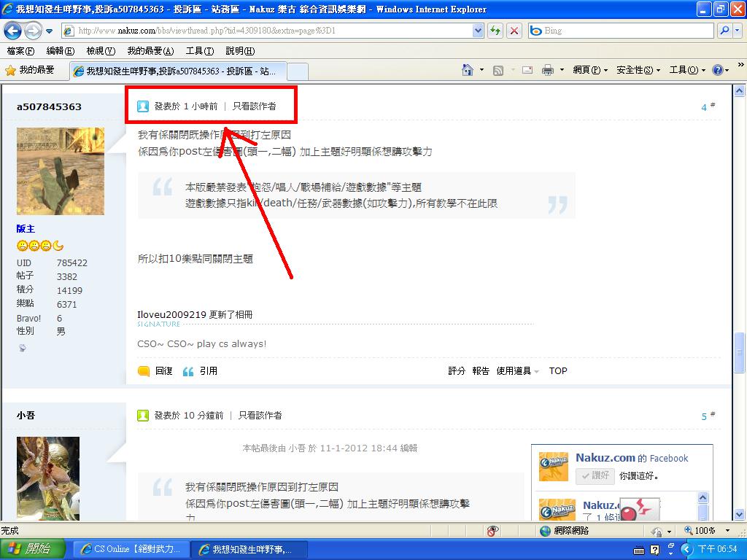
Task: Click the Facebook 讚好 like button
Action: click(594, 475)
